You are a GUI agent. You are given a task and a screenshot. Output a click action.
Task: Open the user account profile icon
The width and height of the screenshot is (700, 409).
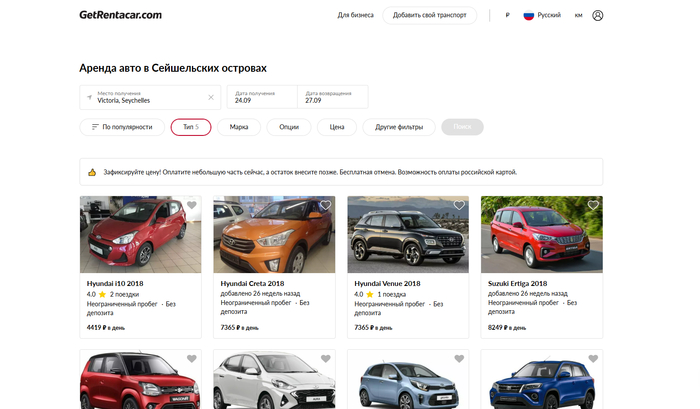tap(598, 15)
